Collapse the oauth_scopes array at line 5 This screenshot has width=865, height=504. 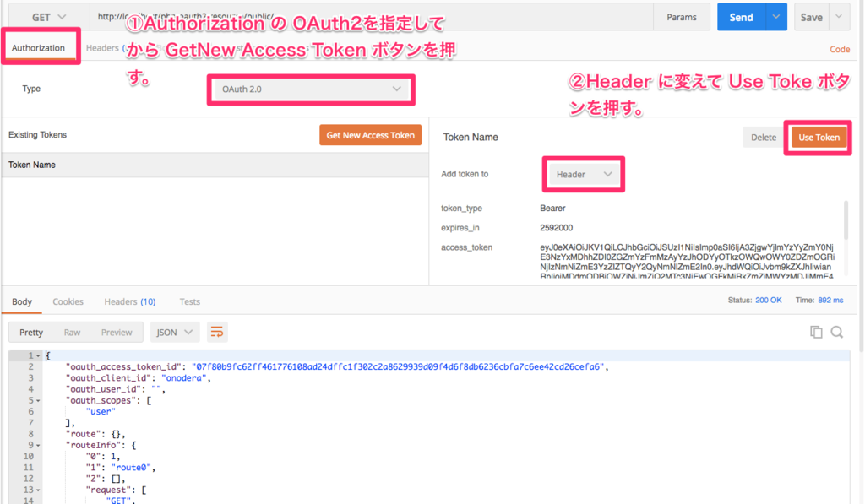tap(38, 401)
